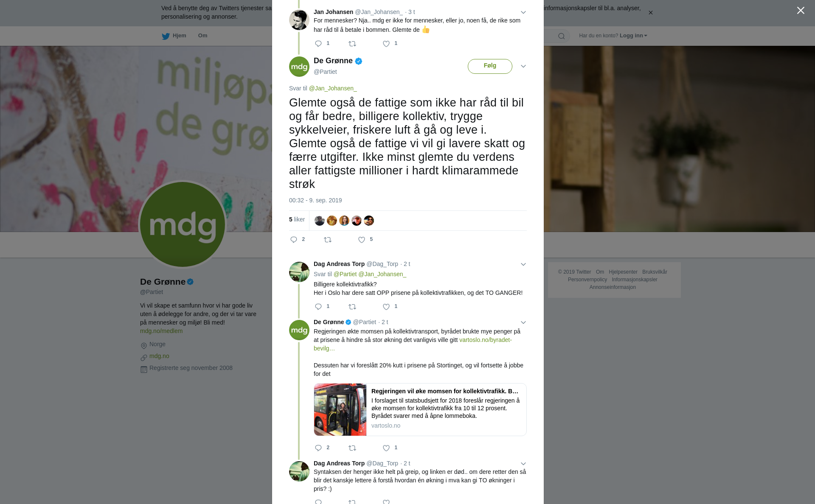
Task: Go to the Om menu item
Action: click(202, 36)
